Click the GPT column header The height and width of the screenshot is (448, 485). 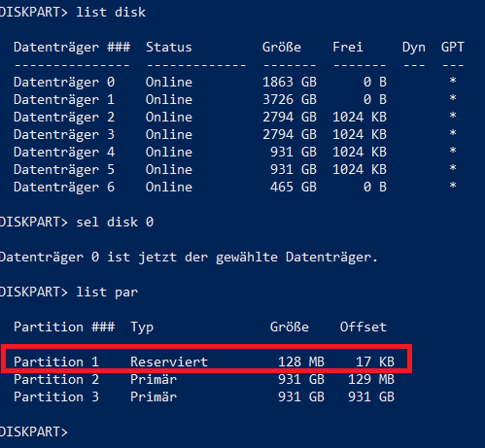click(x=453, y=48)
